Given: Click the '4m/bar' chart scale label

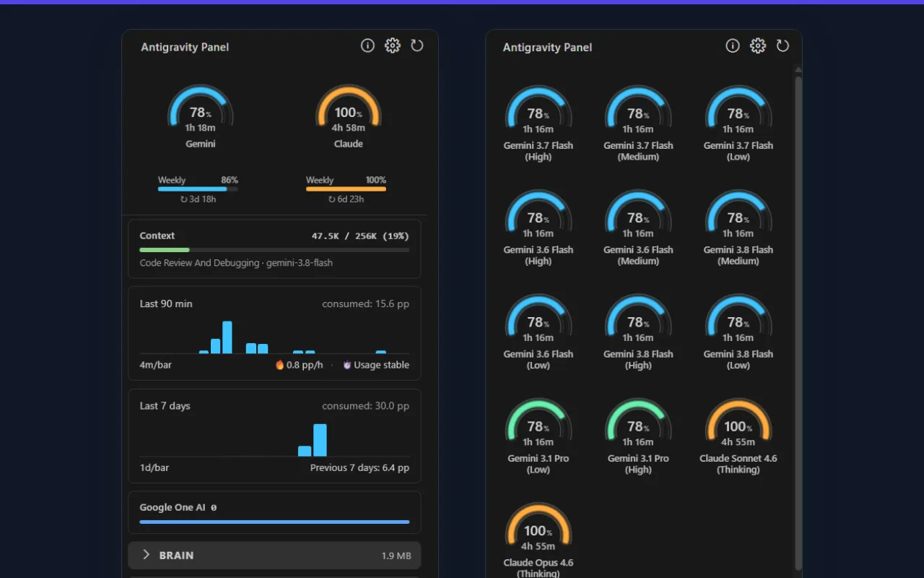Looking at the screenshot, I should click(156, 365).
